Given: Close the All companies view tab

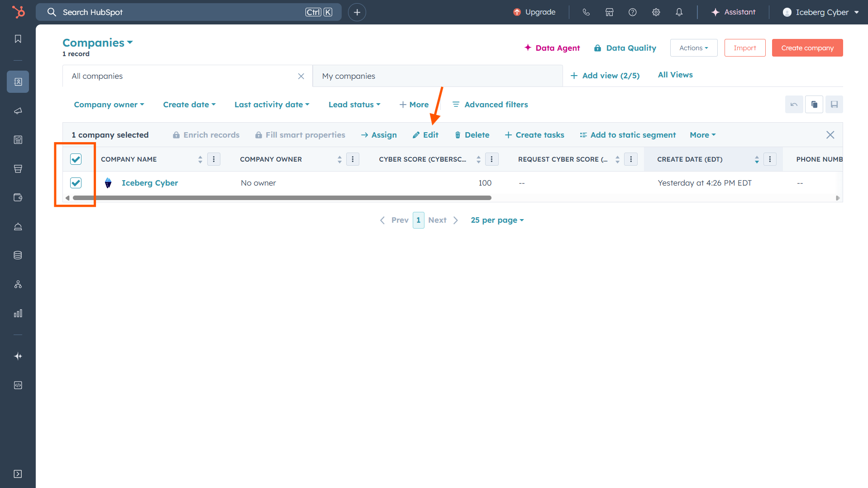Looking at the screenshot, I should click(x=301, y=76).
